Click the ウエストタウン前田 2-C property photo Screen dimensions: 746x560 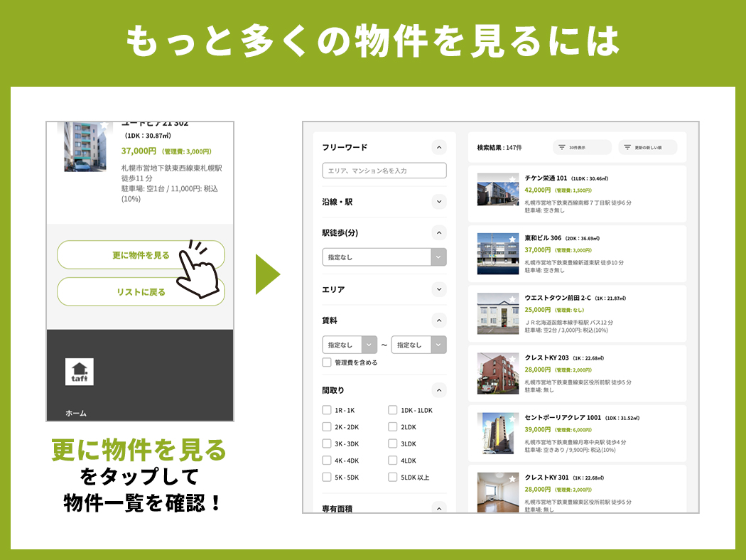coord(498,313)
